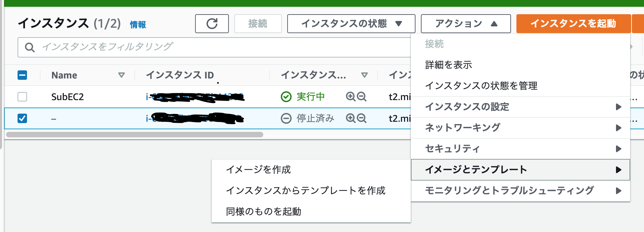Expand the セキュリティ submenu
644x232 pixels.
click(x=520, y=149)
